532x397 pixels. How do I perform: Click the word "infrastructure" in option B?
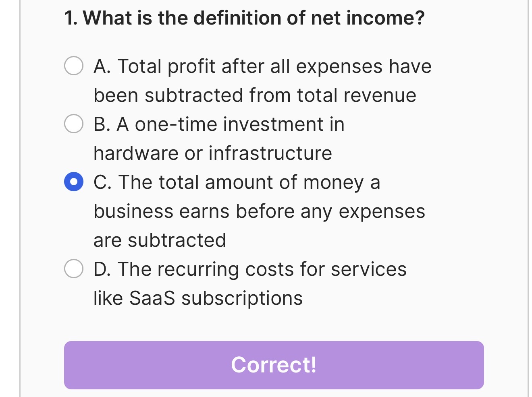(x=270, y=153)
